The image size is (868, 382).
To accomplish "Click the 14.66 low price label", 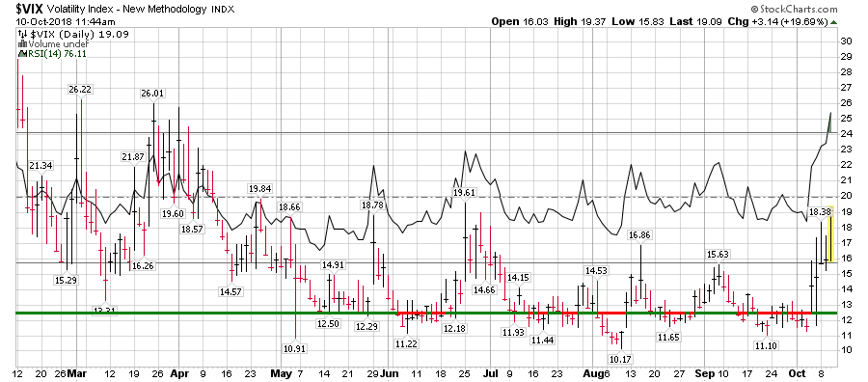I will click(484, 290).
